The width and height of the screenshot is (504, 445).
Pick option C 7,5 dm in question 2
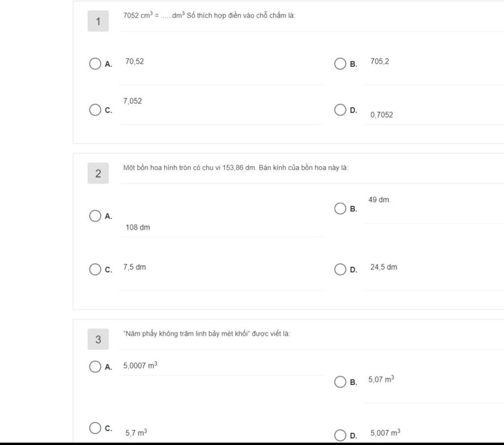tap(95, 269)
